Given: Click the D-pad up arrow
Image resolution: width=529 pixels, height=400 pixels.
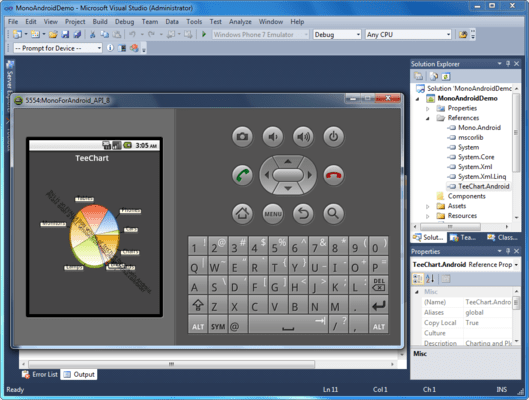Looking at the screenshot, I should [288, 162].
